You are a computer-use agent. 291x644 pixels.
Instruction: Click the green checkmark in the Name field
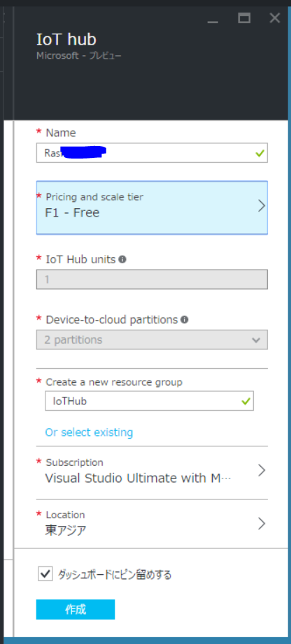(x=260, y=153)
